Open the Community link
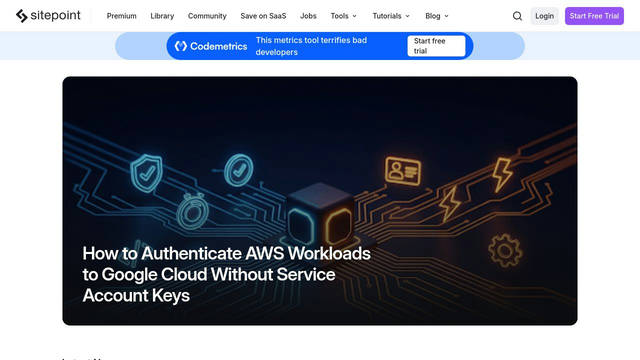Viewport: 640px width, 360px height. point(207,16)
